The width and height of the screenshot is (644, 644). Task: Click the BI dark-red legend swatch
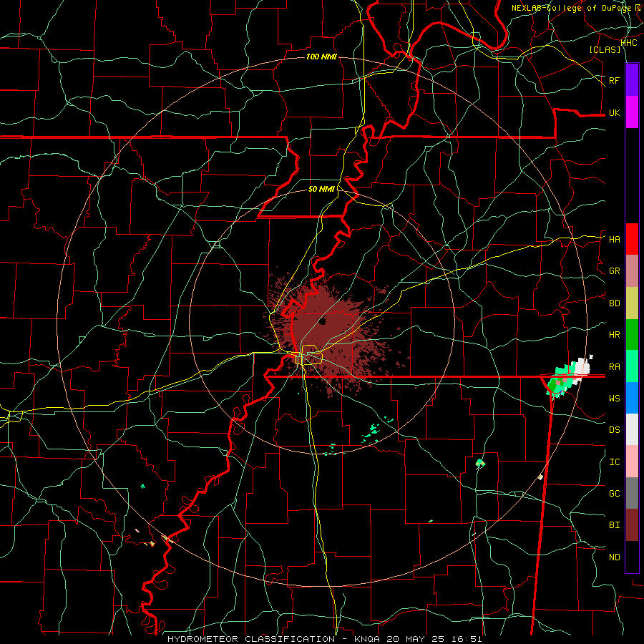click(x=632, y=525)
